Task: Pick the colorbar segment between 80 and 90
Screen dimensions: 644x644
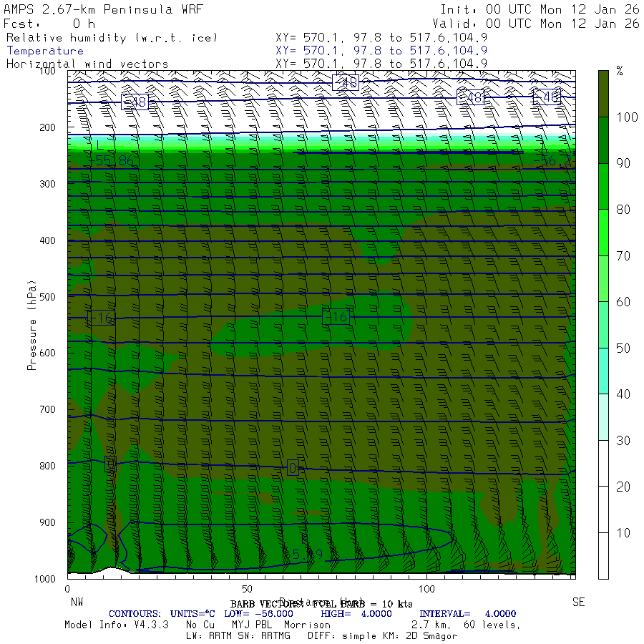Action: [x=603, y=187]
